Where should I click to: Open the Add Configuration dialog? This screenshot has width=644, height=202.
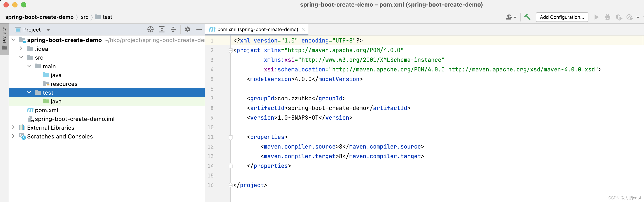[x=562, y=17]
